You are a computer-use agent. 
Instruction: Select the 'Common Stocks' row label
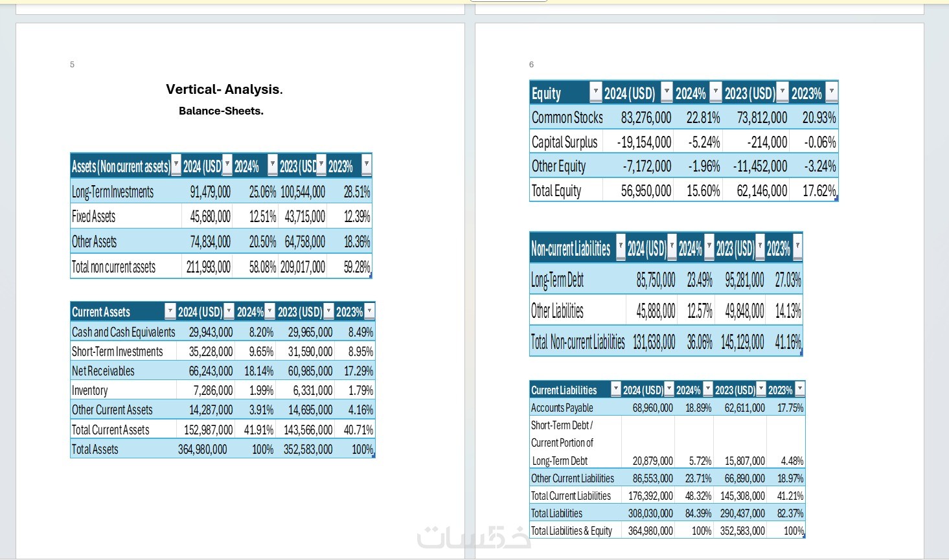[x=567, y=117]
